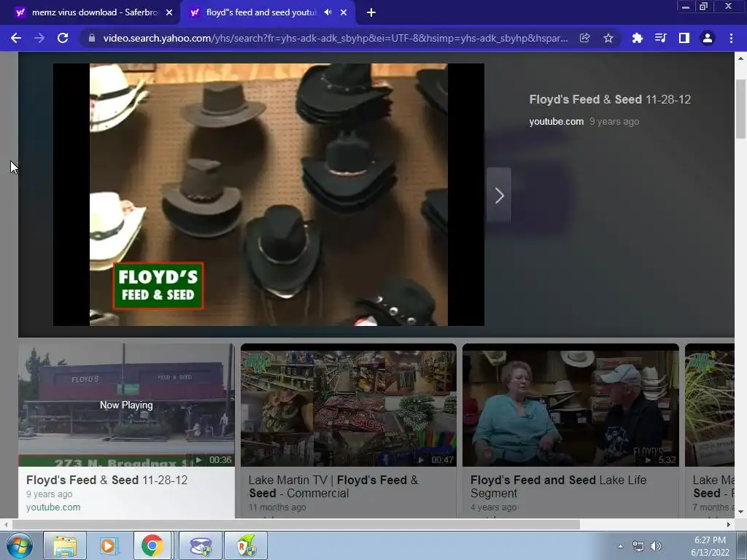This screenshot has width=747, height=560.
Task: View site security lock information
Action: coord(92,38)
